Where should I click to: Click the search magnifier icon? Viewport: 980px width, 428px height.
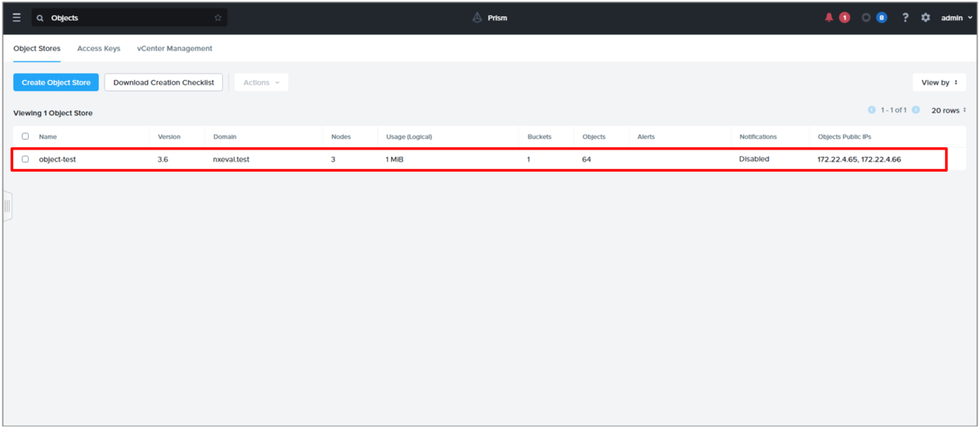[40, 18]
